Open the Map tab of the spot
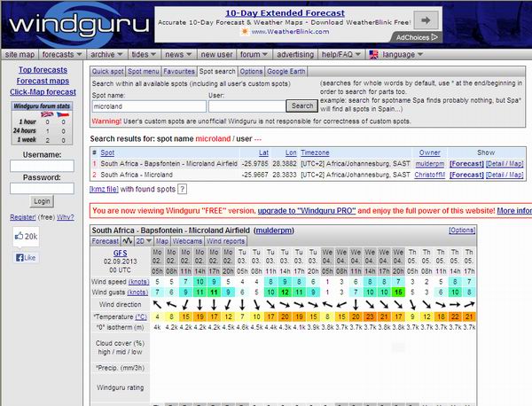Image resolution: width=532 pixels, height=406 pixels. (162, 241)
